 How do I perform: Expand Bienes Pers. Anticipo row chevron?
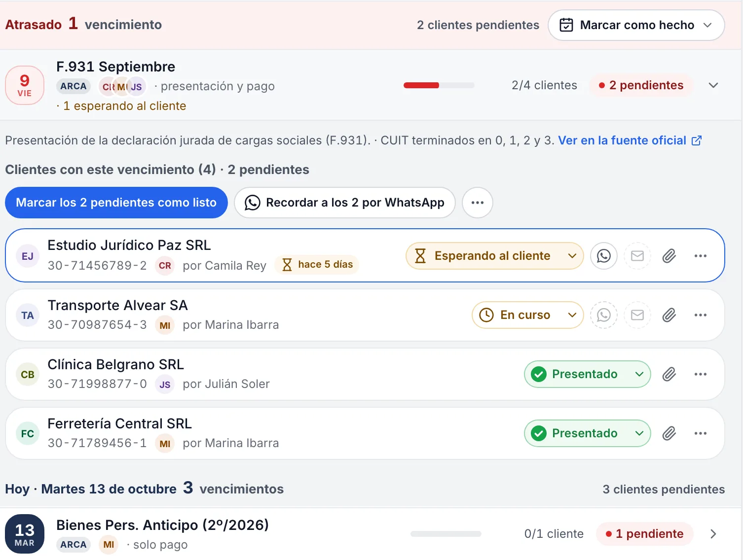click(713, 534)
